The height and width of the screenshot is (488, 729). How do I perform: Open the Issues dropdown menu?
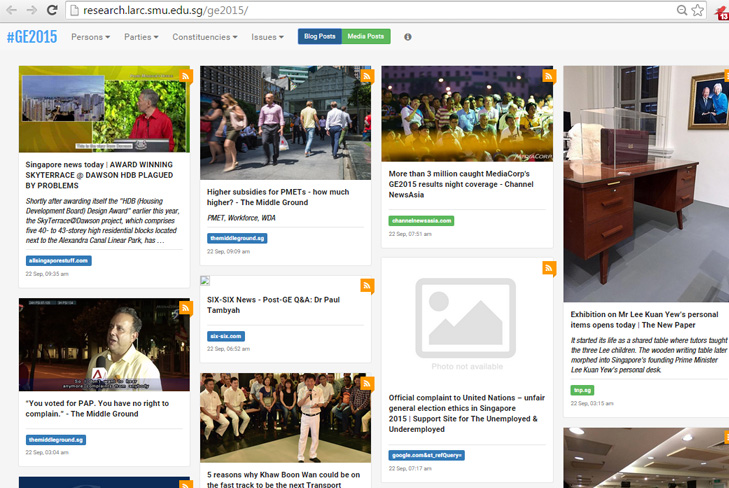[269, 37]
